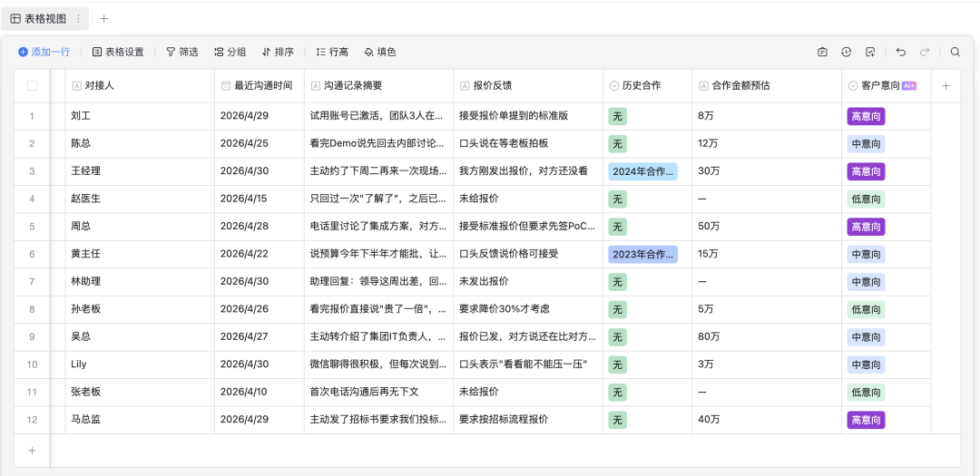Open 表格设置 in the toolbar
The width and height of the screenshot is (980, 476).
tap(118, 53)
